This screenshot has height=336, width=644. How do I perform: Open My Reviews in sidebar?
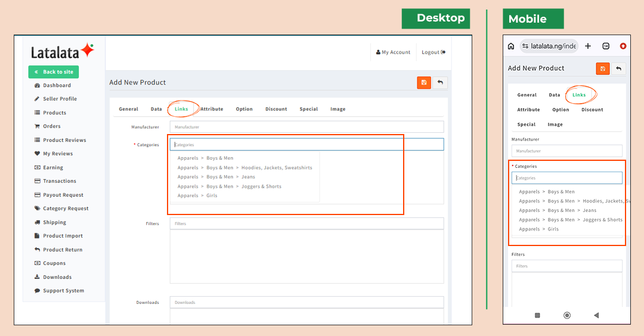(x=54, y=154)
